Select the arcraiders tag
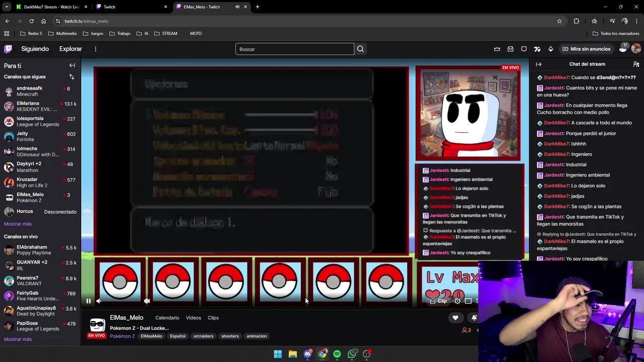The height and width of the screenshot is (362, 644). tap(203, 336)
